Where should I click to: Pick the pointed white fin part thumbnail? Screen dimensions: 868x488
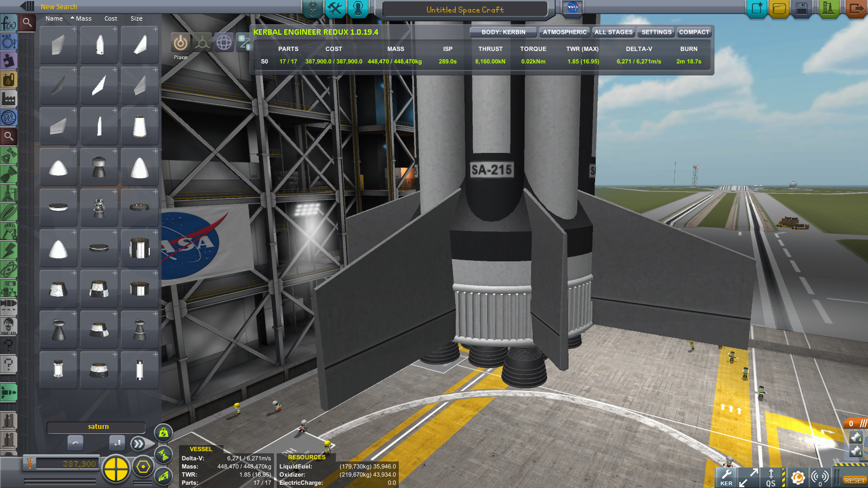coord(99,85)
